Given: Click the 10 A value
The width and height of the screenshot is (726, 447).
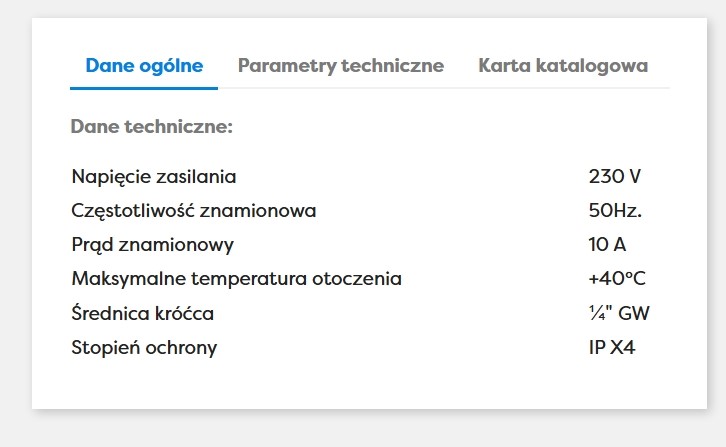Looking at the screenshot, I should [x=607, y=245].
